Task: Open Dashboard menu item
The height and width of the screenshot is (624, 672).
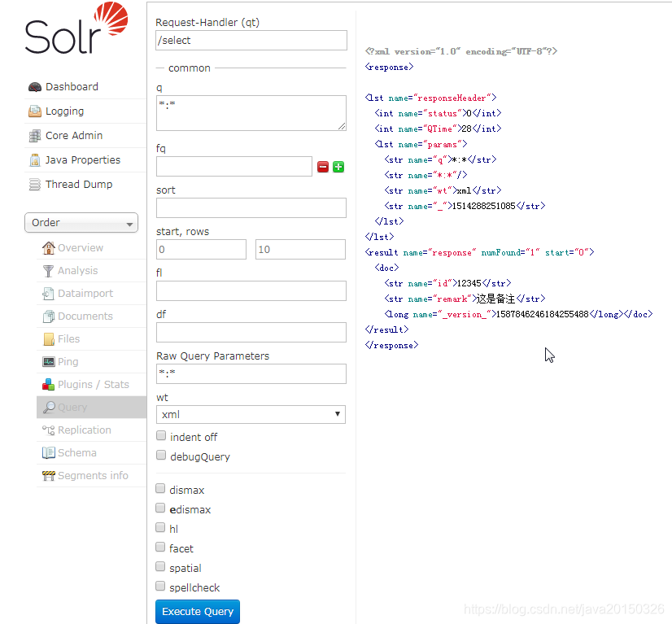Action: tap(72, 87)
